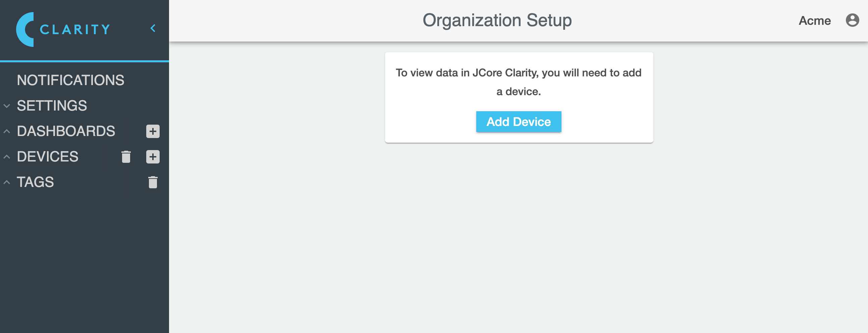Click the add-a-device instruction text
This screenshot has width=868, height=333.
(519, 82)
